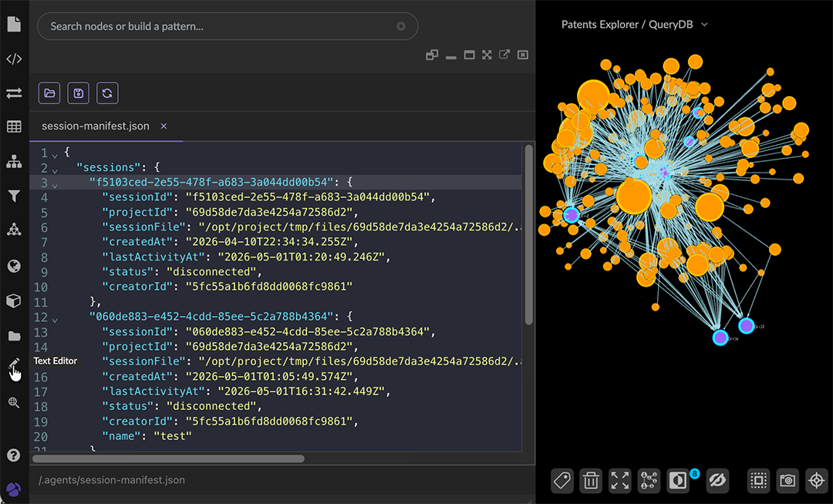This screenshot has height=504, width=833.
Task: Click the run search play button
Action: (401, 26)
